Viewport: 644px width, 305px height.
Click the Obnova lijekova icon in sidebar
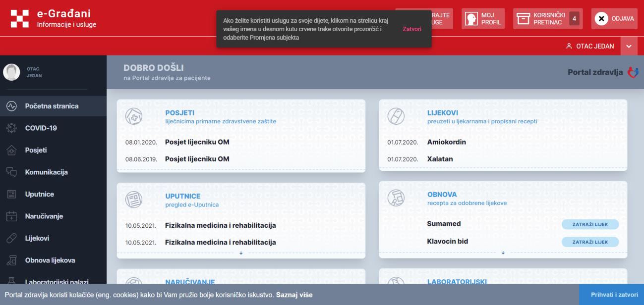(11, 260)
